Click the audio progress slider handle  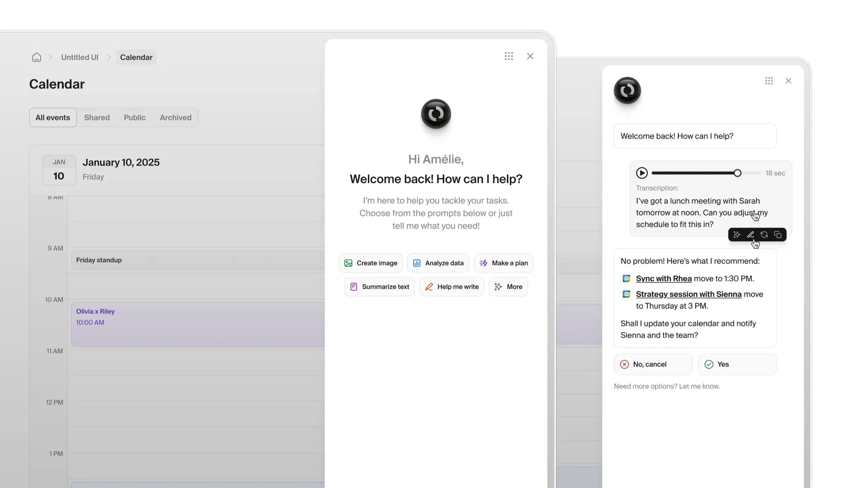(x=737, y=173)
